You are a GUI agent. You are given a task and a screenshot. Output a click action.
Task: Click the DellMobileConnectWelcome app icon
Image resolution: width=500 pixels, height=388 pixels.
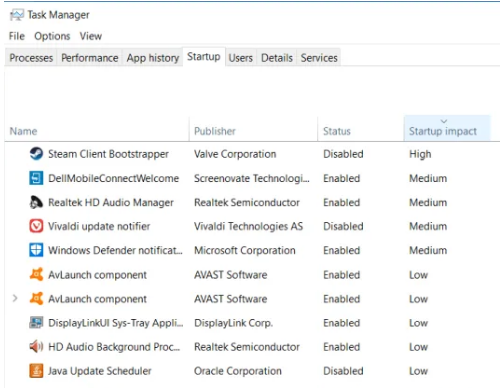[36, 178]
